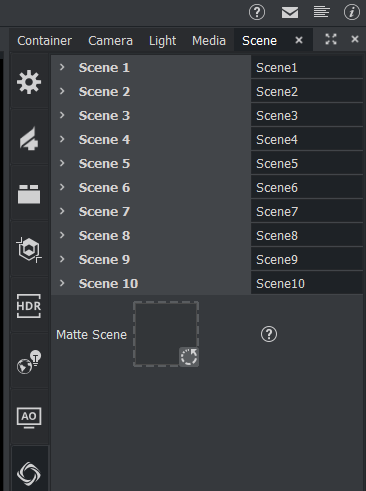Switch to the Container tab
The height and width of the screenshot is (491, 366).
pos(44,41)
